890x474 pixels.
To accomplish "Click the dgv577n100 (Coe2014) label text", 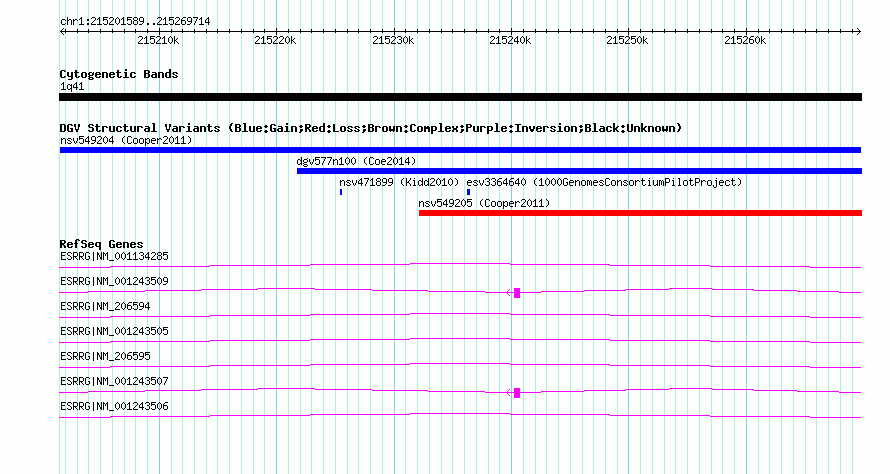I will pos(356,161).
